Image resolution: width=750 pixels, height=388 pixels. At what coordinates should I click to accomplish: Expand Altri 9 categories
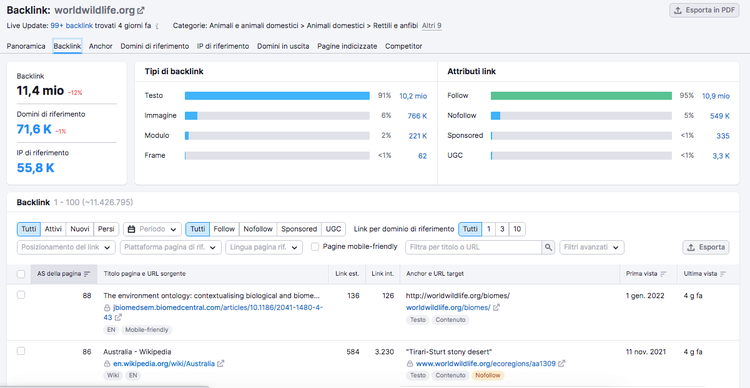(x=431, y=25)
